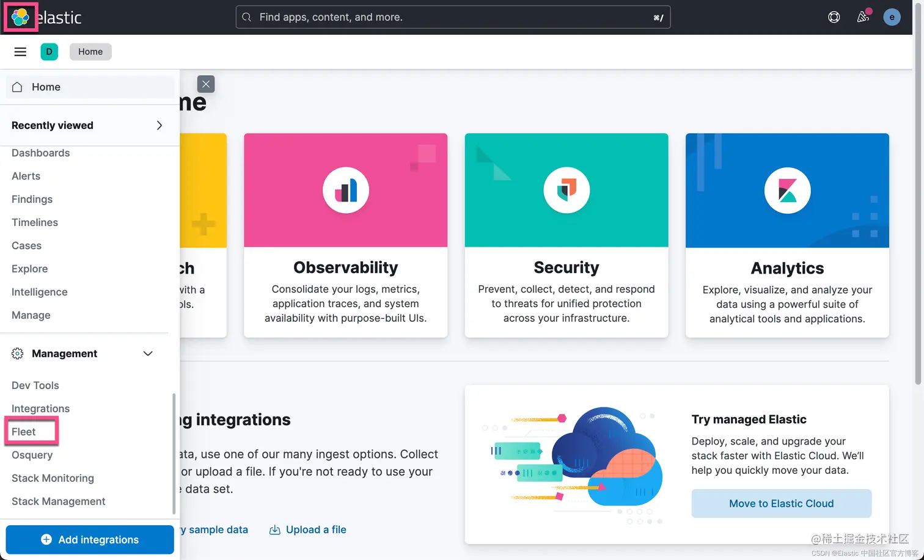This screenshot has width=924, height=560.
Task: Go to Intelligence in the sidebar
Action: point(39,292)
